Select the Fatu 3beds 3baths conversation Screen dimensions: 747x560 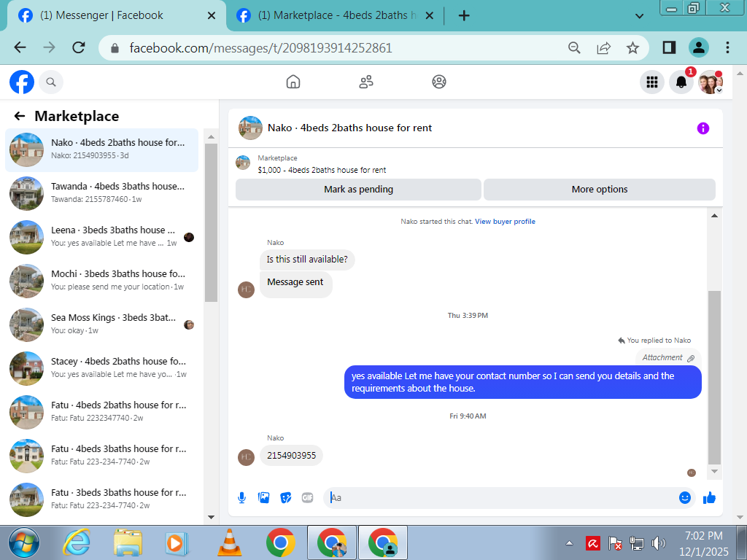point(101,500)
